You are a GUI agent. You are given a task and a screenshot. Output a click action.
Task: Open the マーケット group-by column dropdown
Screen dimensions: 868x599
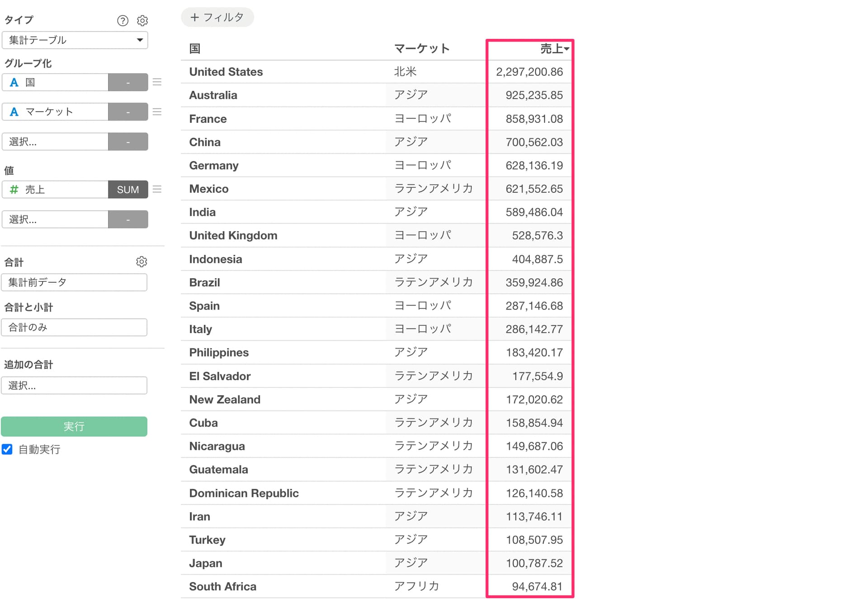point(55,112)
